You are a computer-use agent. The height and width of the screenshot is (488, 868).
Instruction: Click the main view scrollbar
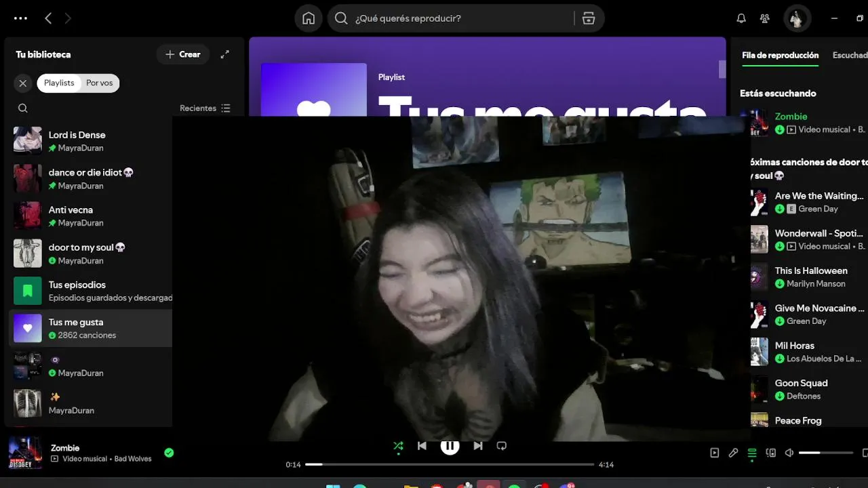(722, 70)
